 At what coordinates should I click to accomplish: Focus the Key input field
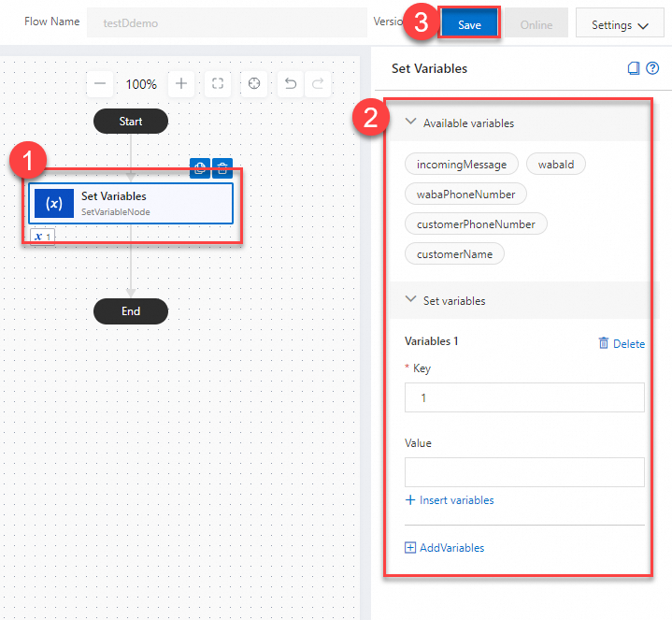coord(524,397)
